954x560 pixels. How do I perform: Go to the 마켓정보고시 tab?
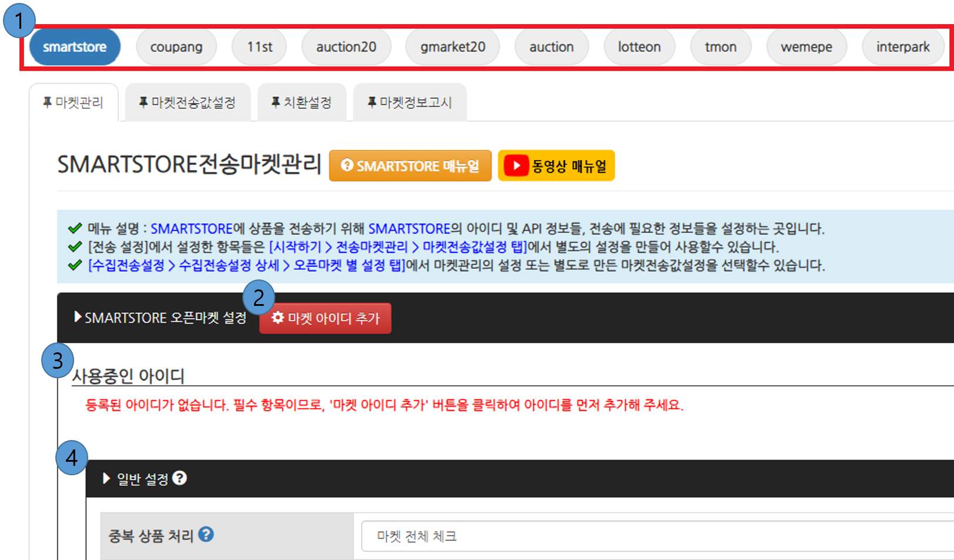pyautogui.click(x=410, y=103)
